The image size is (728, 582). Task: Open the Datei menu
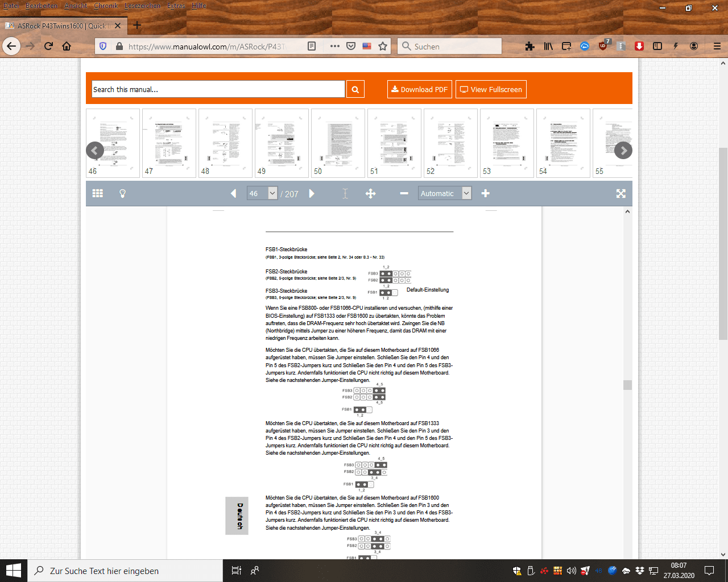pos(11,6)
